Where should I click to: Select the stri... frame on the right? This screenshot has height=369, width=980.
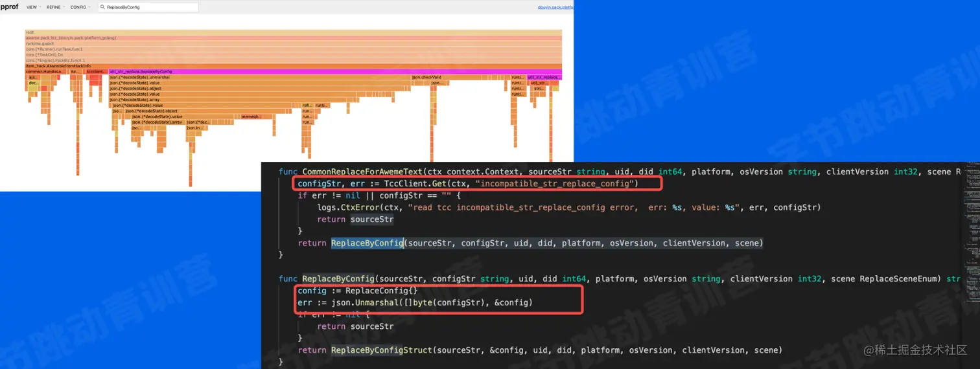point(540,89)
